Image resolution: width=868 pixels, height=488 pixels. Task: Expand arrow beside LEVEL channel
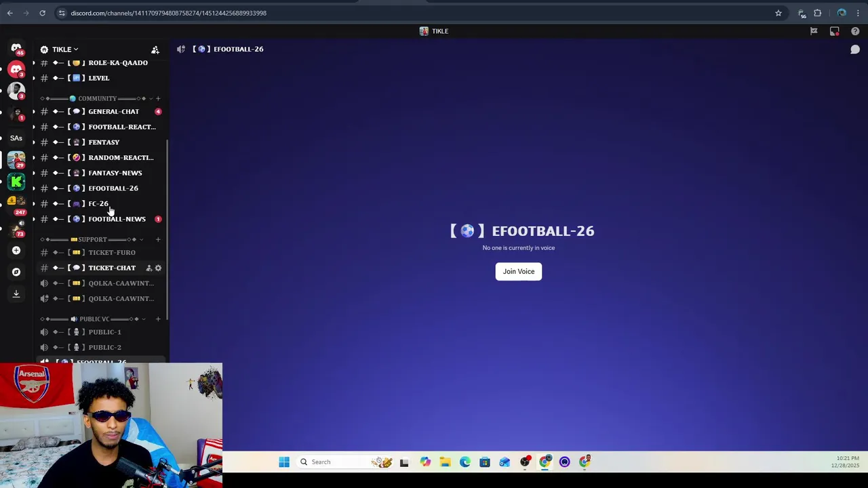pos(34,78)
